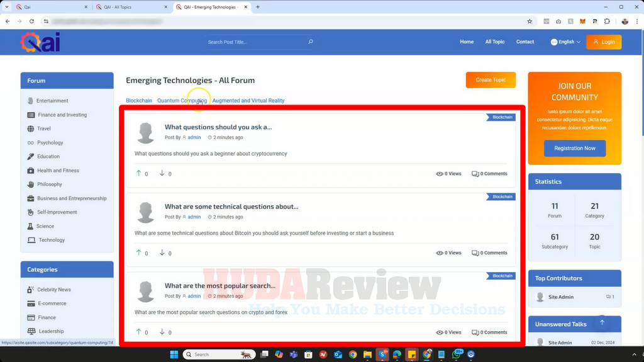
Task: Click the scroll-to-top arrow button
Action: coord(602,322)
